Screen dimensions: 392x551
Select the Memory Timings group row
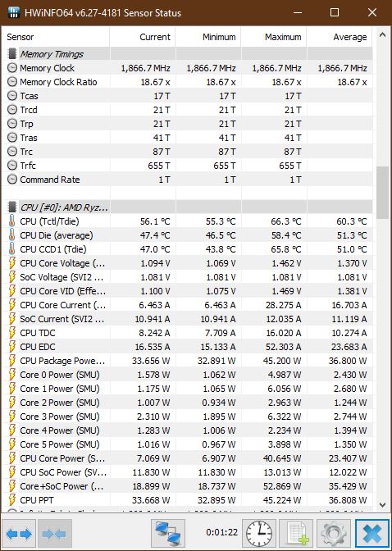(187, 54)
